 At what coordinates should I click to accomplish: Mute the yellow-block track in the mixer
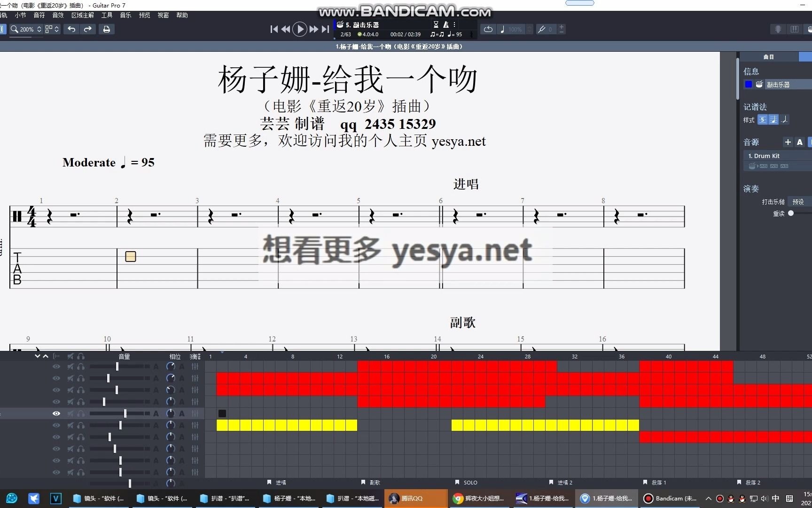[70, 425]
